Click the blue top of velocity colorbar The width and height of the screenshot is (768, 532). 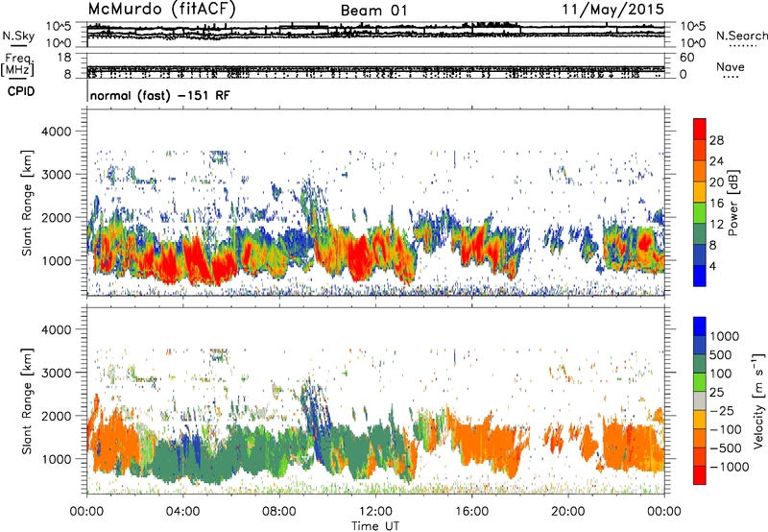pos(700,326)
